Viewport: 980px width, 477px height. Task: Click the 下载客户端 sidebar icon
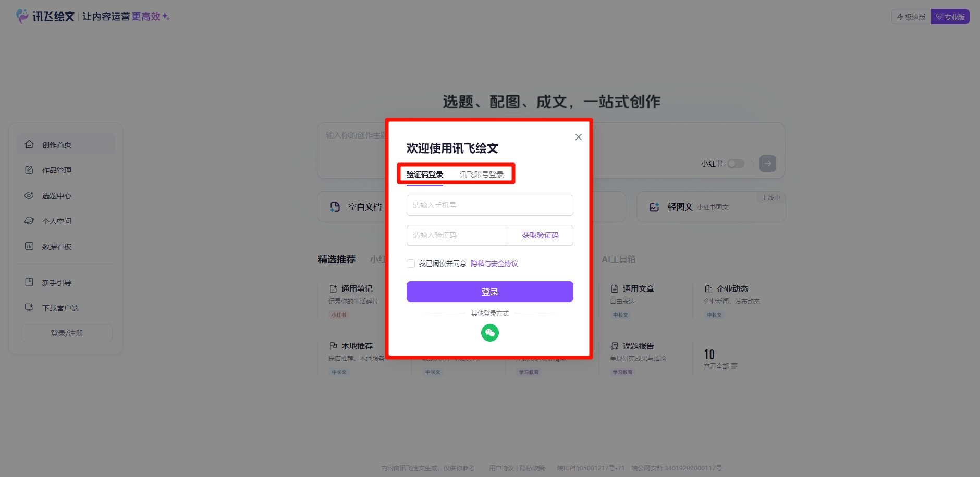[30, 308]
